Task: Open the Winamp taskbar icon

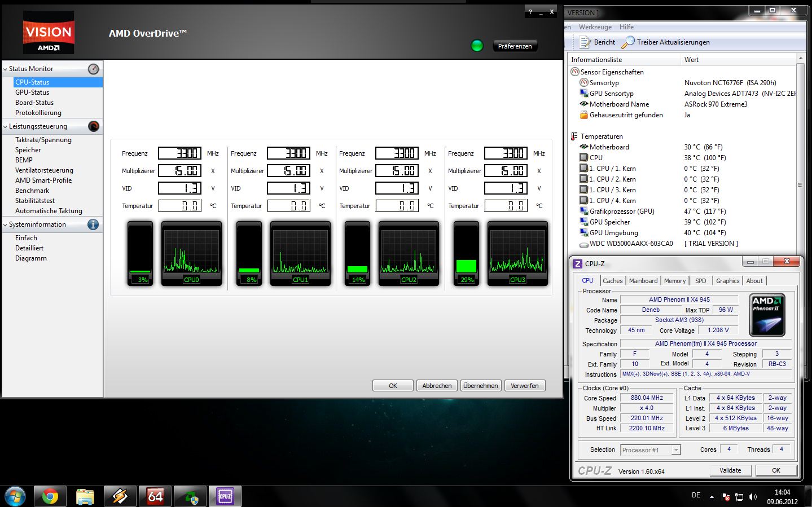Action: (x=120, y=496)
